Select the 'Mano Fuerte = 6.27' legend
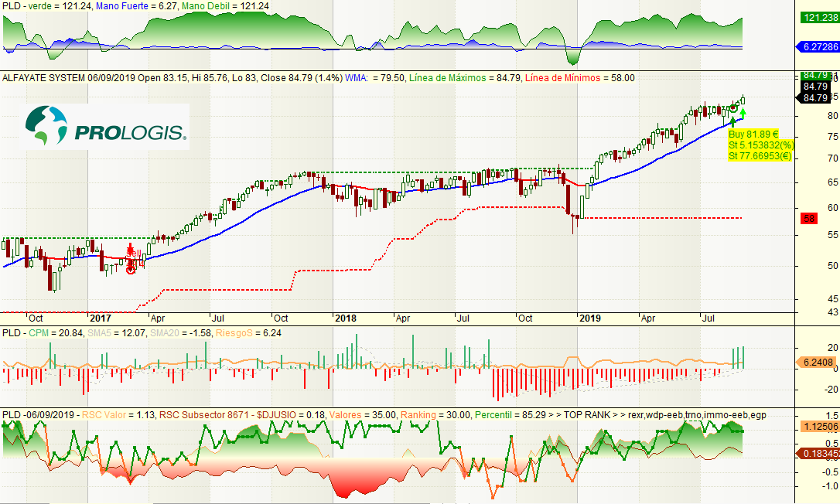Viewport: 840px width, 504px height. click(x=137, y=6)
